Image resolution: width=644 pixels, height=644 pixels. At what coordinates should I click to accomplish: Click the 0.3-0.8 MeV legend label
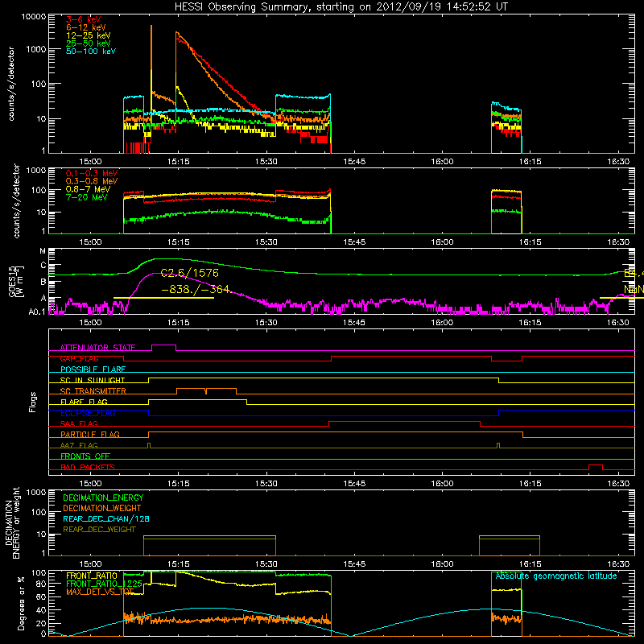[x=92, y=181]
